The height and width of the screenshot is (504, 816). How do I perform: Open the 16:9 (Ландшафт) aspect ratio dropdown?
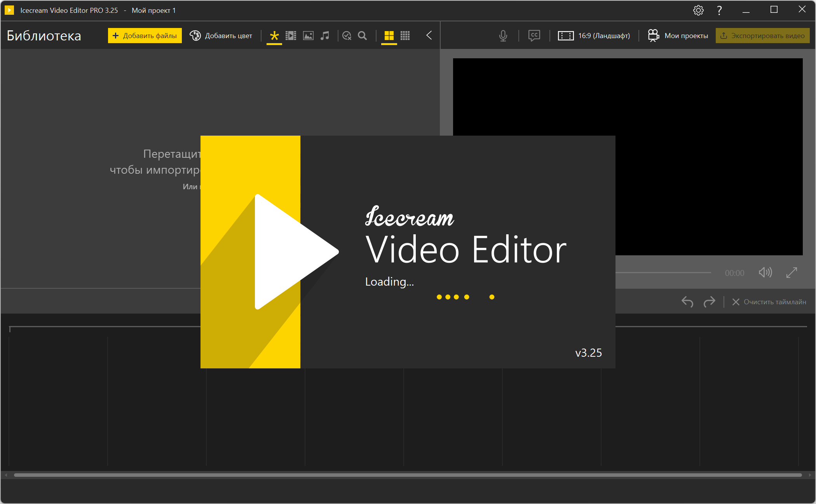(x=594, y=36)
